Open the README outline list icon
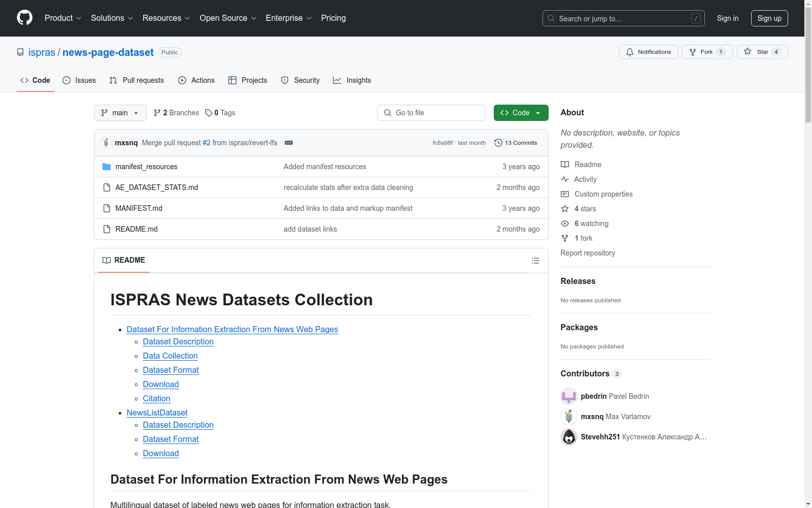812x508 pixels. 535,261
